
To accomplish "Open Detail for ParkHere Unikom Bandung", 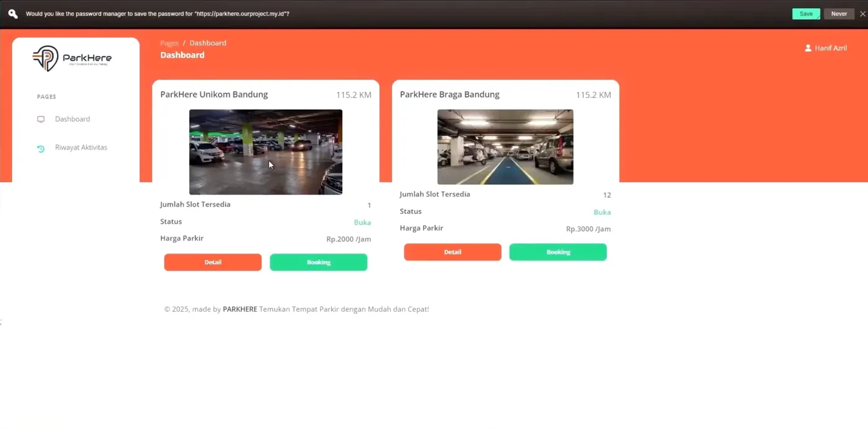I will point(213,262).
